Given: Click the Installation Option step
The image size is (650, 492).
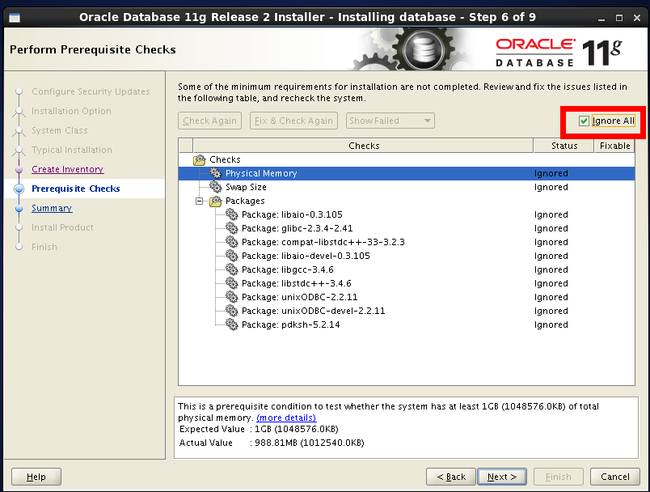Looking at the screenshot, I should (71, 111).
